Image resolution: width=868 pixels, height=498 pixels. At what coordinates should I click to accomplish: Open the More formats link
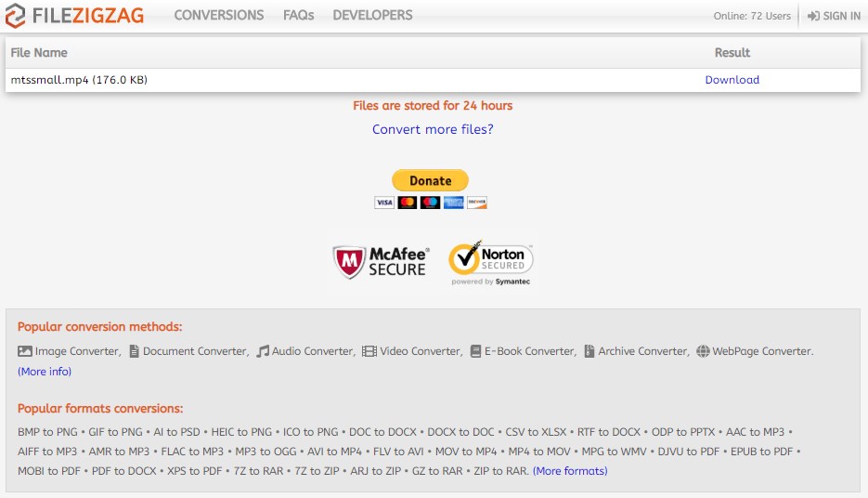click(570, 471)
